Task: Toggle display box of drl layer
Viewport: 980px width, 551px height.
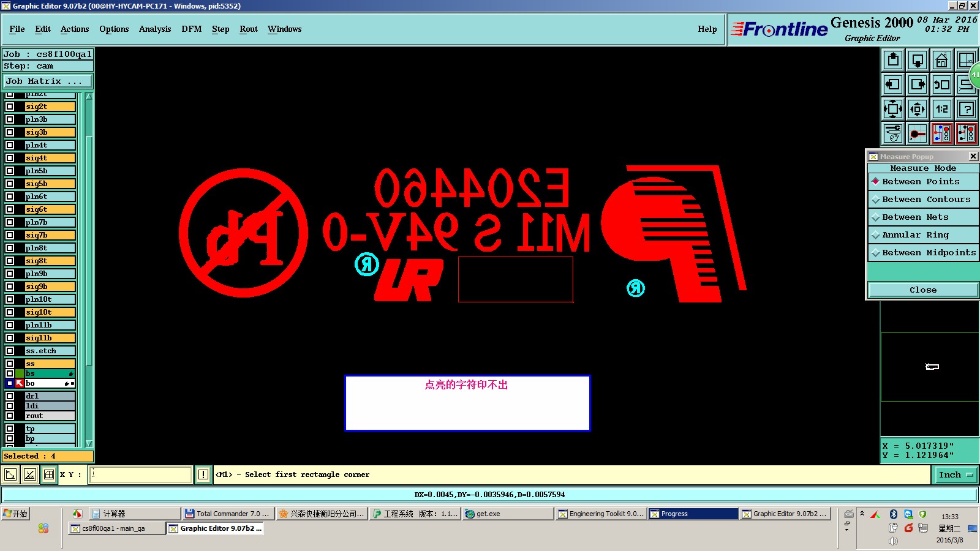Action: coord(10,396)
